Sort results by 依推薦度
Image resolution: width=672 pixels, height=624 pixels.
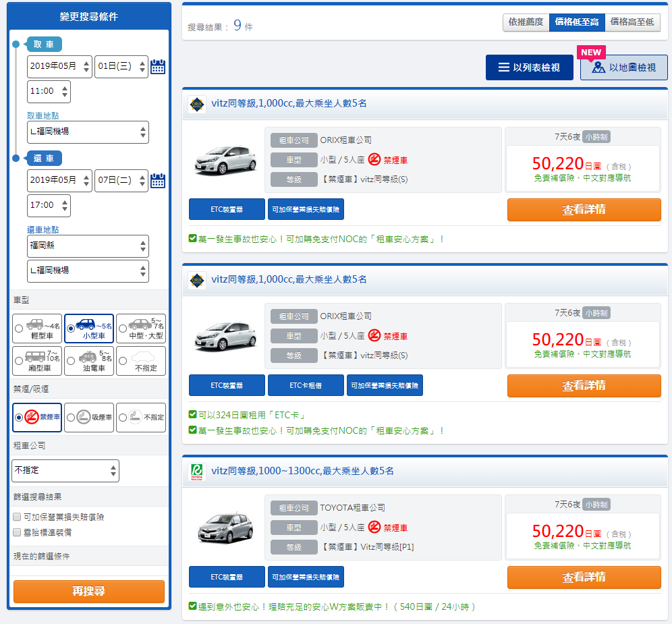(x=526, y=22)
